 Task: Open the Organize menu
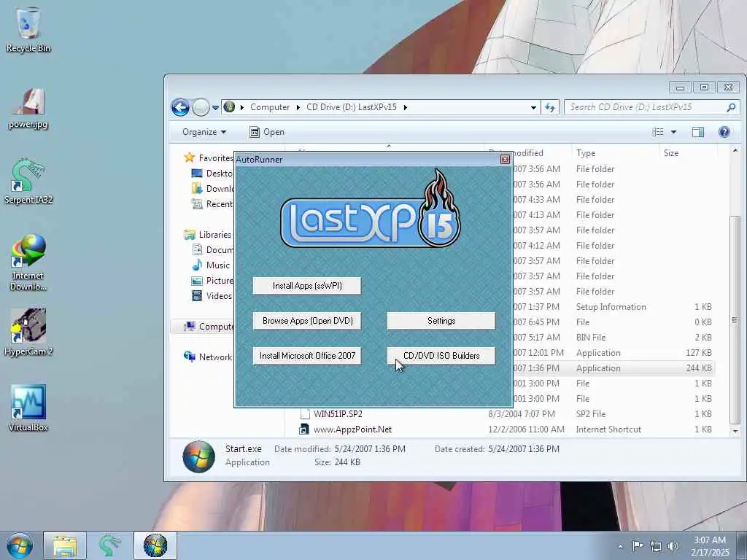point(204,132)
